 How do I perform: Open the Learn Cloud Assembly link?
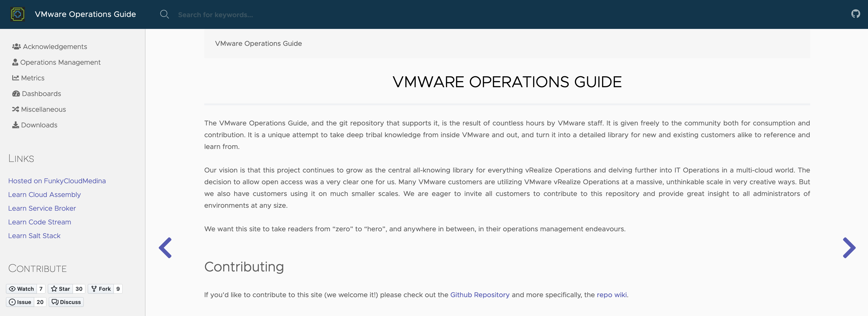45,194
